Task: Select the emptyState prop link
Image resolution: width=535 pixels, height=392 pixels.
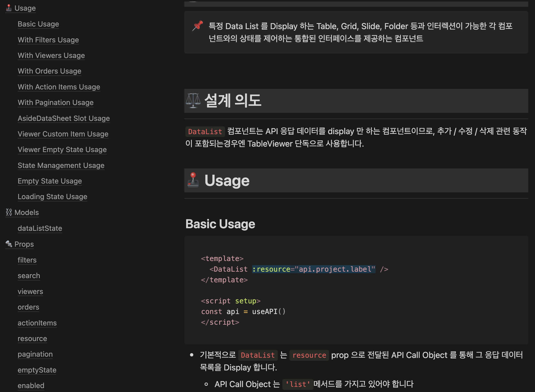Action: (37, 370)
